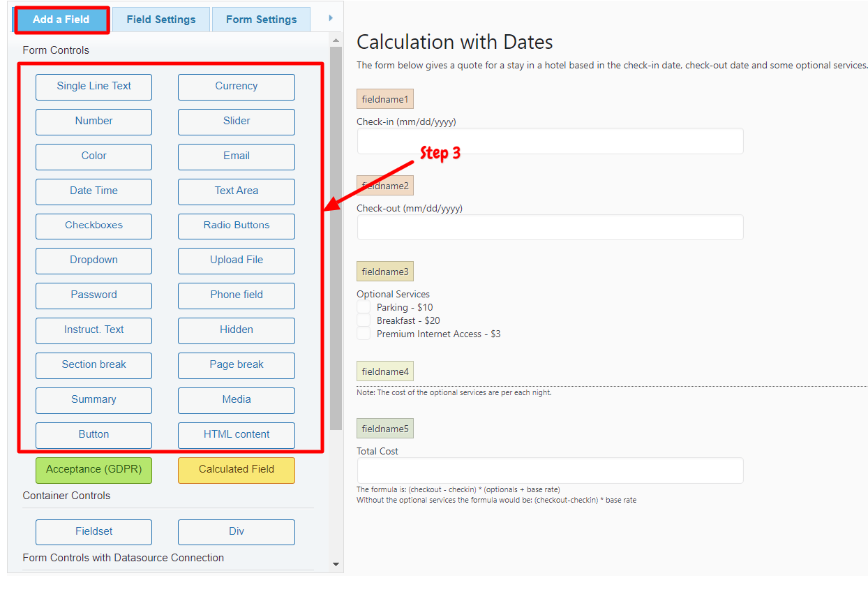Add a Color field
This screenshot has height=592, width=868.
coord(93,156)
